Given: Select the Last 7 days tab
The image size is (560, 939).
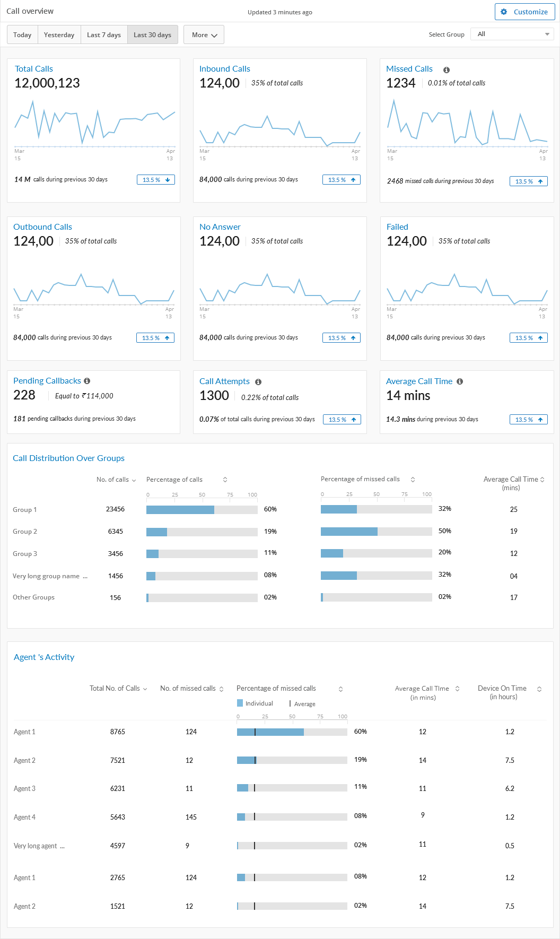Looking at the screenshot, I should (104, 35).
